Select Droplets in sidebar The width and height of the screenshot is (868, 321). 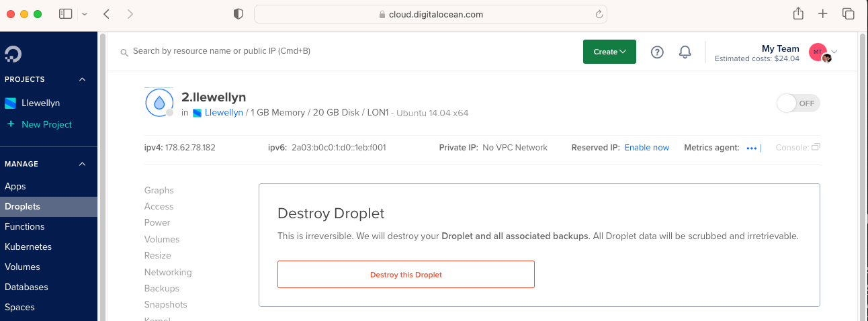pyautogui.click(x=48, y=207)
